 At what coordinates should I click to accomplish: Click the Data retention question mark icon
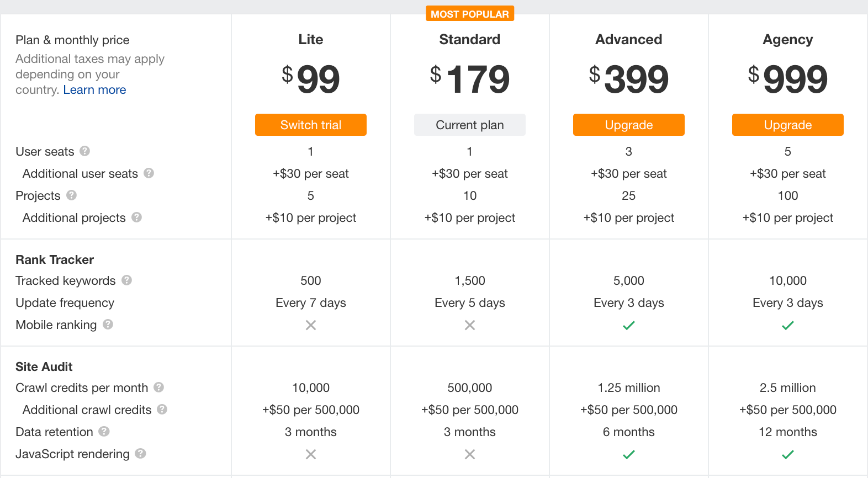104,431
